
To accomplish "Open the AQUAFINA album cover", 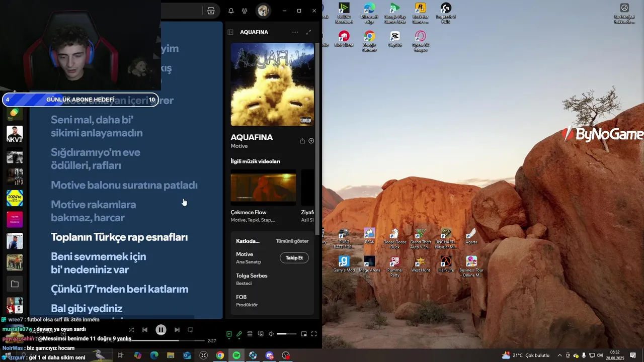I will 272,84.
